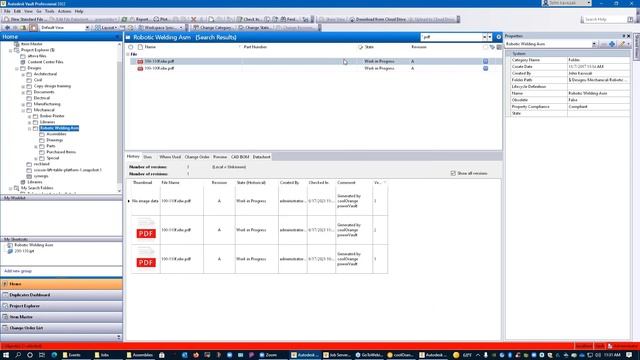Open the Robotic Welding Asm properties dropdown
The width and height of the screenshot is (640, 360).
click(x=594, y=44)
